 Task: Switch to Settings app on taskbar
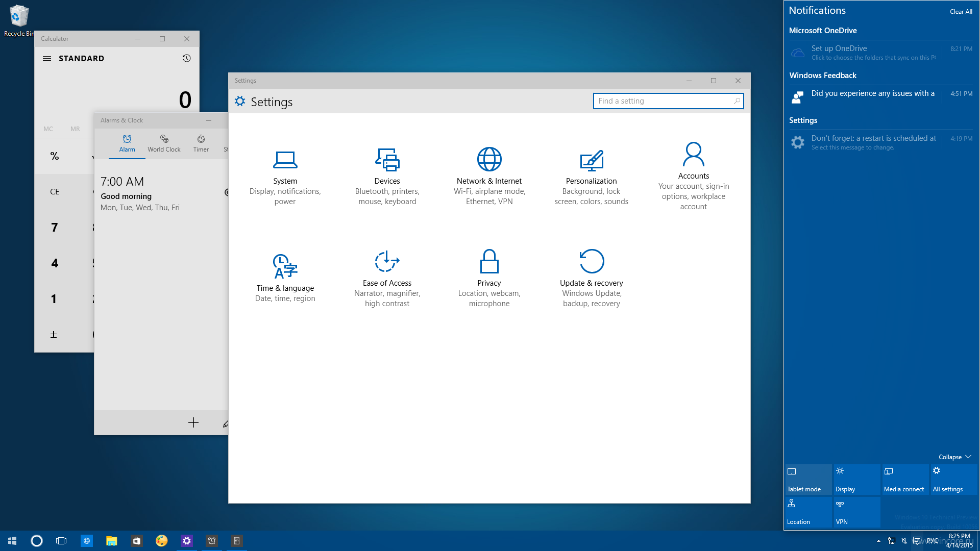coord(186,541)
